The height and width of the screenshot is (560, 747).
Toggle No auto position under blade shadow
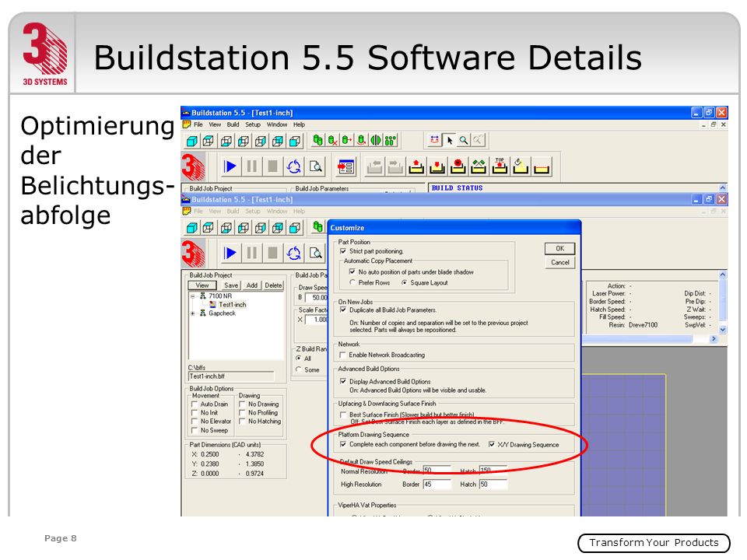click(352, 272)
